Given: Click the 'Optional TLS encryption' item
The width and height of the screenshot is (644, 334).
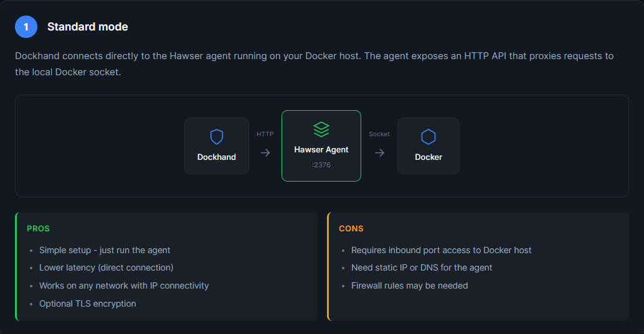Looking at the screenshot, I should click(87, 304).
